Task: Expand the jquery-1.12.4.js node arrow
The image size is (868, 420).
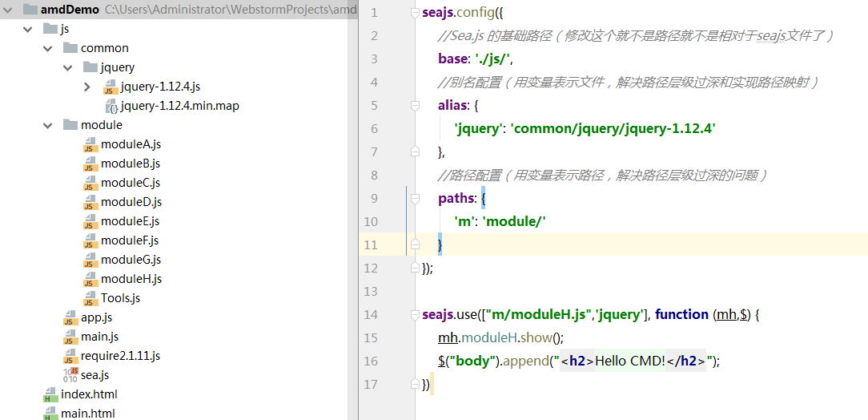Action: coord(87,87)
